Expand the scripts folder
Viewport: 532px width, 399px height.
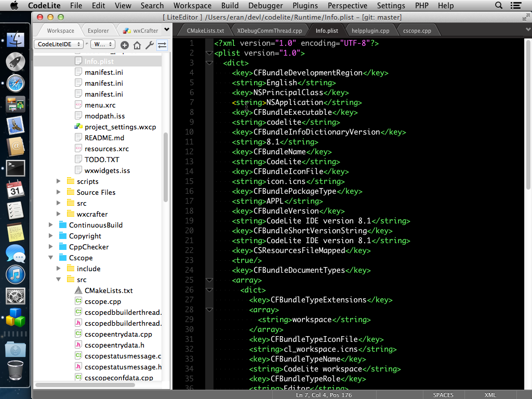click(x=58, y=181)
